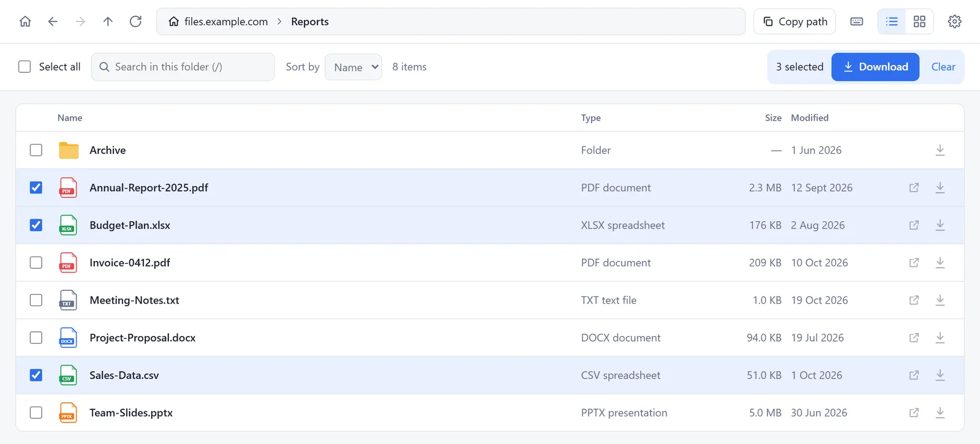This screenshot has width=980, height=444.
Task: Click the Project-Proposal.docx file name
Action: pos(143,337)
